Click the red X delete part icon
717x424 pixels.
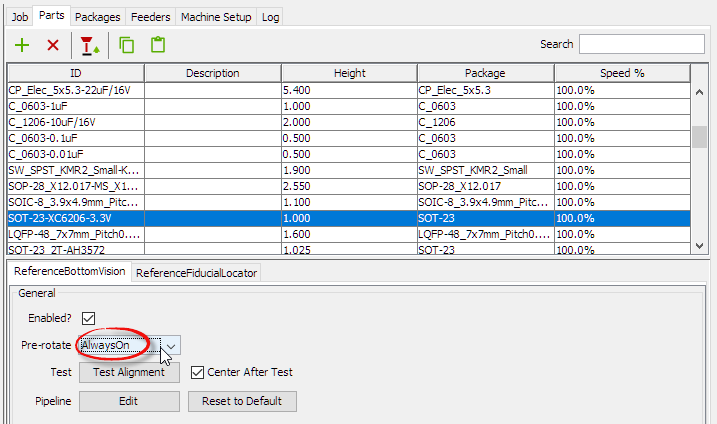[x=53, y=45]
